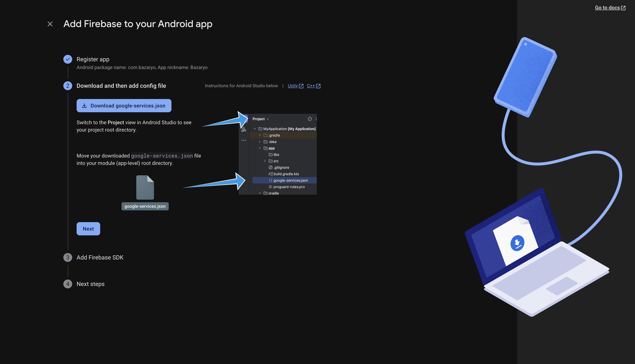Select the proguard-rules.pro file row

point(283,187)
